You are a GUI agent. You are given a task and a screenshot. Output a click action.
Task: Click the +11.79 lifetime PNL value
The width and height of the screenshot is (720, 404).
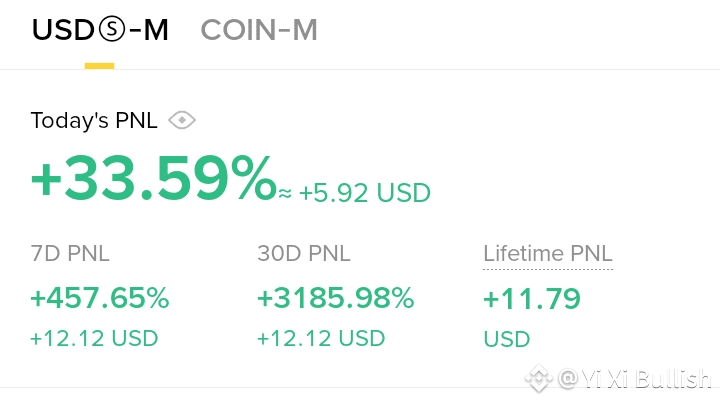click(x=532, y=298)
